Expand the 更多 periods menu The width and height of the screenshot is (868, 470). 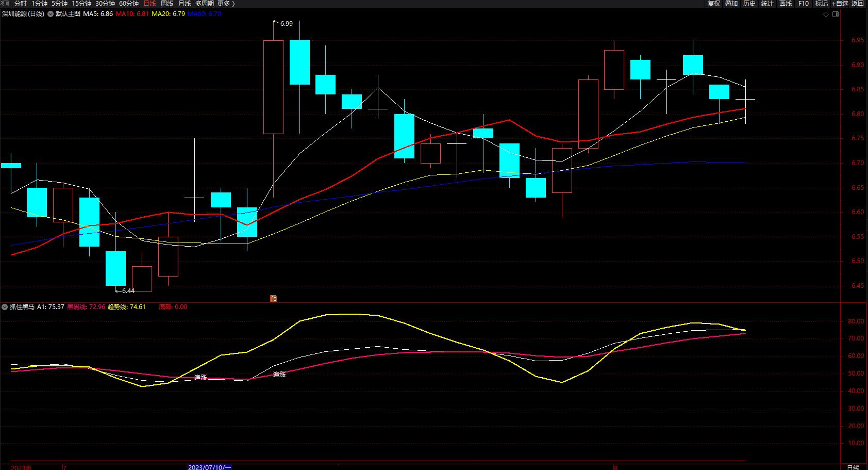coord(226,4)
